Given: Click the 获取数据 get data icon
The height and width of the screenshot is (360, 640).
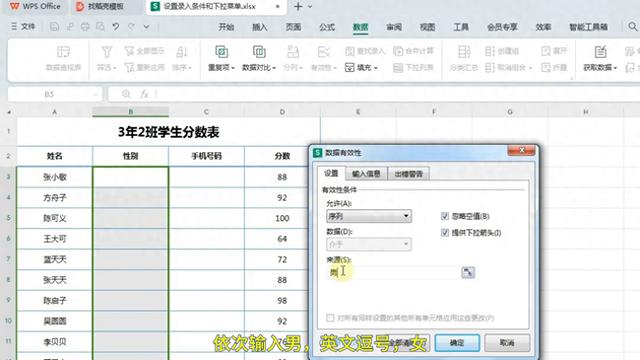Looking at the screenshot, I should click(600, 52).
